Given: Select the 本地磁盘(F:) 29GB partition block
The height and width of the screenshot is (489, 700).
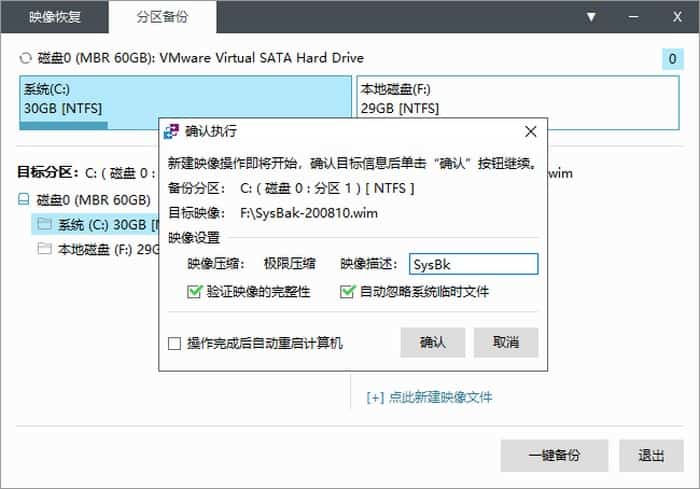Looking at the screenshot, I should tap(518, 103).
